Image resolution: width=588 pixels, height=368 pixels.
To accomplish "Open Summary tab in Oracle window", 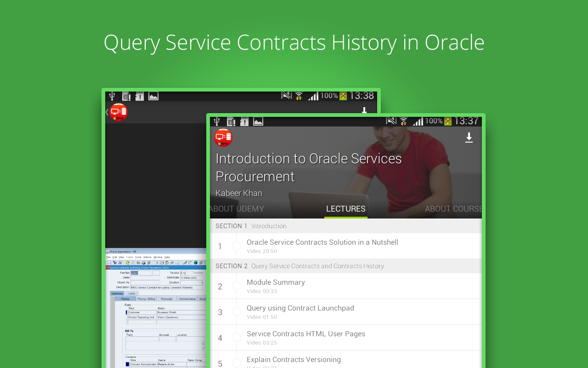I will click(x=117, y=293).
